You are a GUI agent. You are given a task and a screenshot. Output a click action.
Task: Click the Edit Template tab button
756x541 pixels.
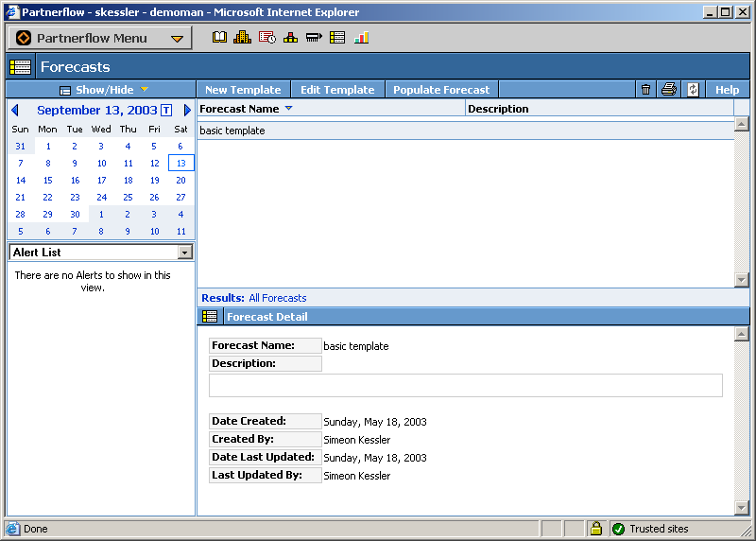point(337,90)
